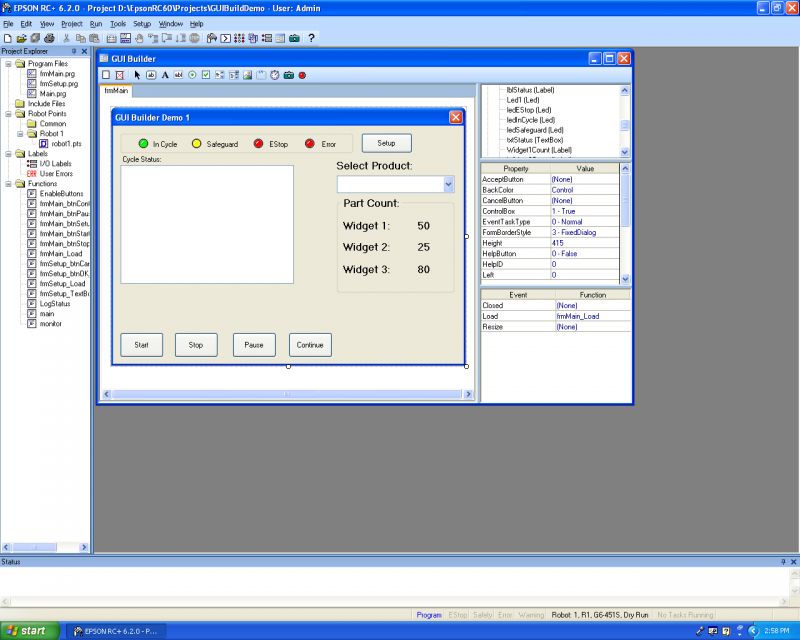Open the Run menu
The height and width of the screenshot is (640, 800).
pos(96,24)
